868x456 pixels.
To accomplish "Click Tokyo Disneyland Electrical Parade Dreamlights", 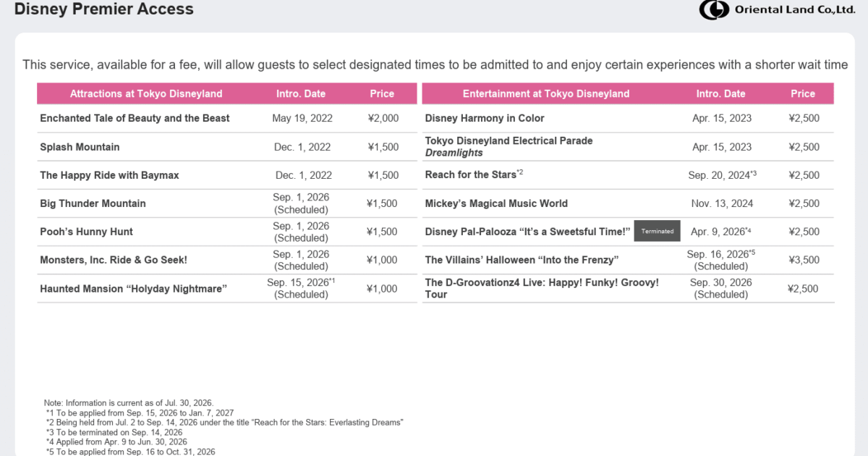I will [509, 147].
